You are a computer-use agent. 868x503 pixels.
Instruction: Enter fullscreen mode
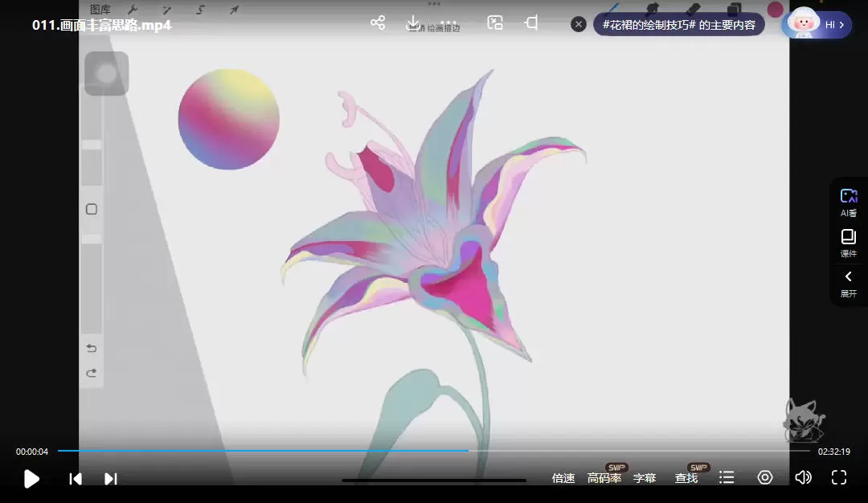click(x=838, y=477)
